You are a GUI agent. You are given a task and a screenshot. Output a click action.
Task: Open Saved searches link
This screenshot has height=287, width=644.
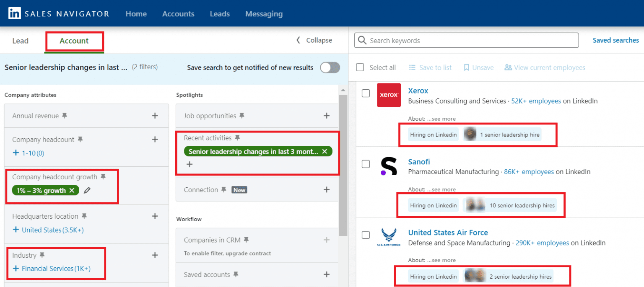[615, 40]
